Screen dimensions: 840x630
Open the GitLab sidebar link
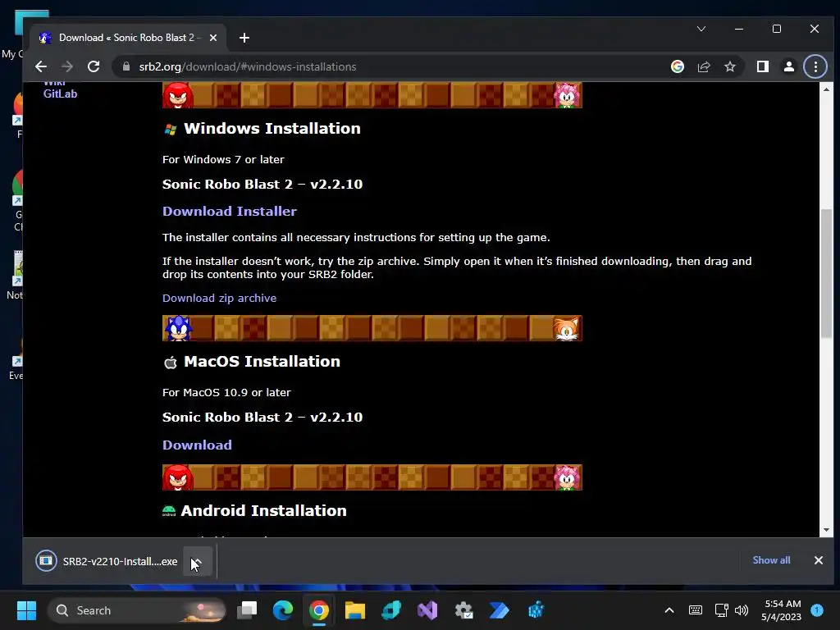click(x=60, y=94)
